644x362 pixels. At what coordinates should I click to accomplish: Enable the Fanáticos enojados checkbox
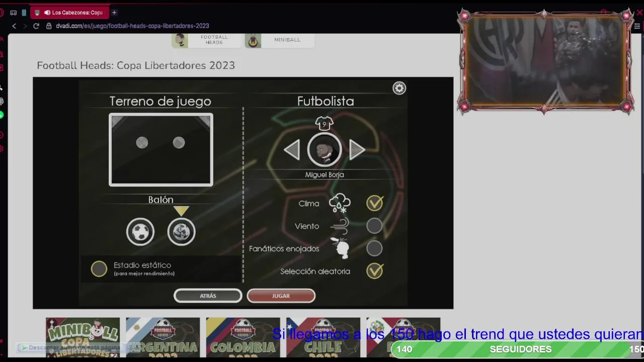point(374,248)
